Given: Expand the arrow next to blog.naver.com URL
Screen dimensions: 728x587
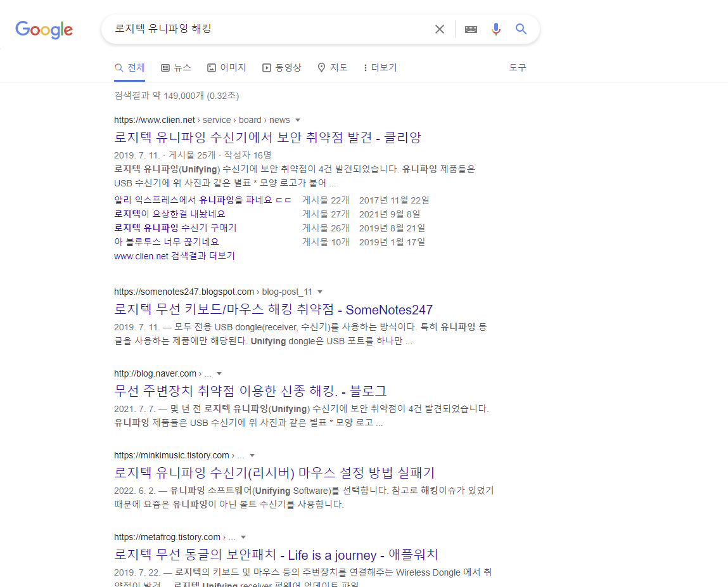Looking at the screenshot, I should 219,374.
